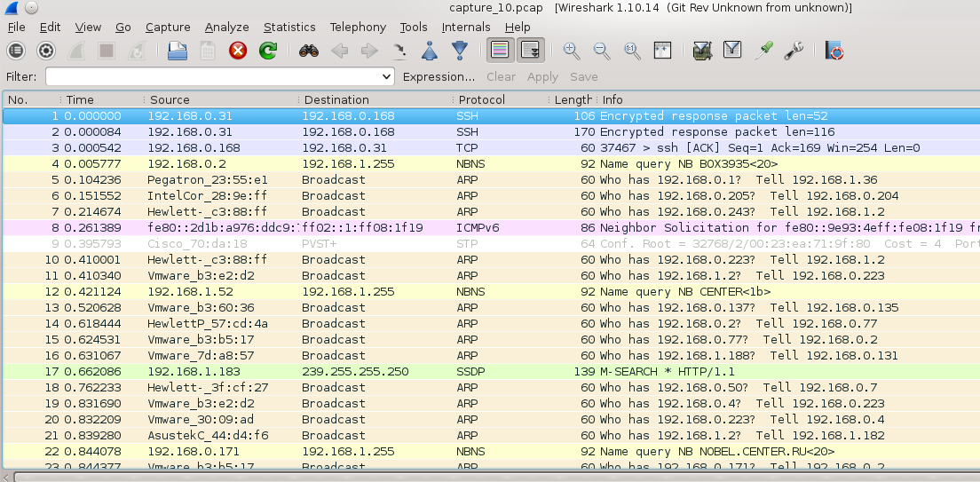This screenshot has height=482, width=980.
Task: Zoom in on packet list text
Action: [x=572, y=51]
